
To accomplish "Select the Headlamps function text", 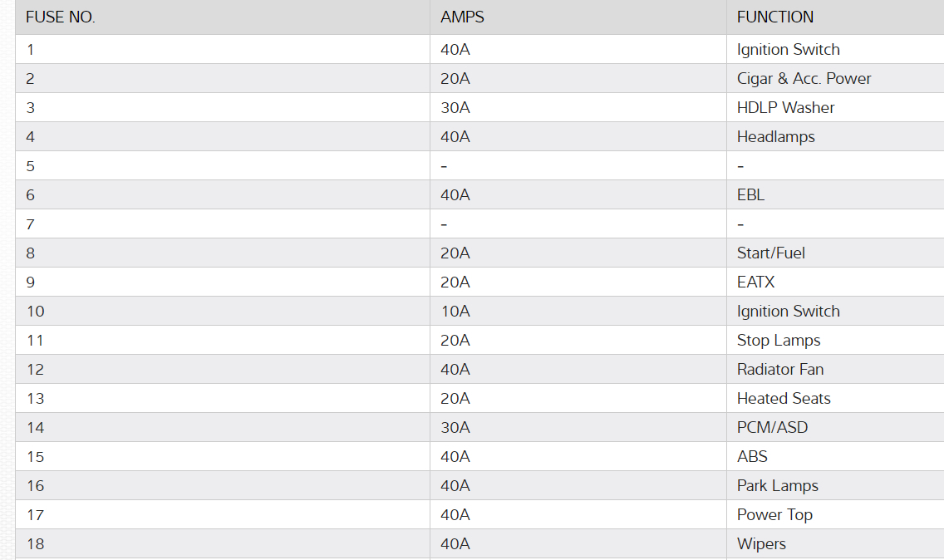I will pos(775,137).
